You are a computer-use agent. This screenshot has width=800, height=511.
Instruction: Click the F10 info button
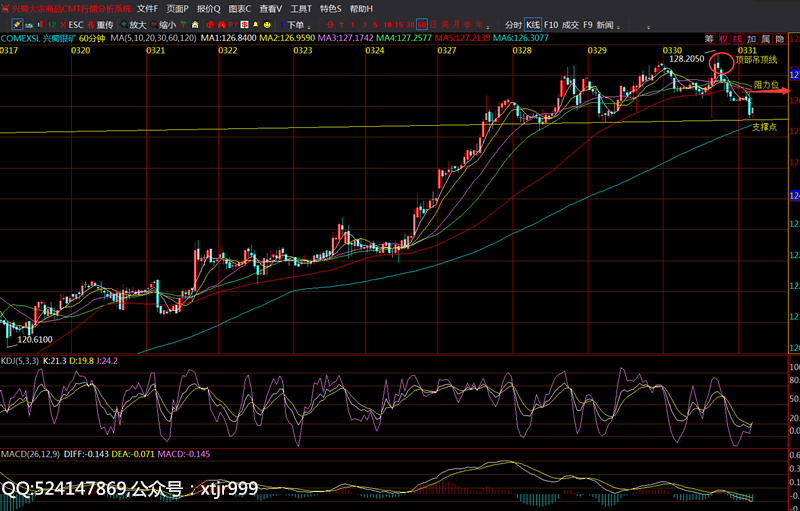(x=550, y=24)
